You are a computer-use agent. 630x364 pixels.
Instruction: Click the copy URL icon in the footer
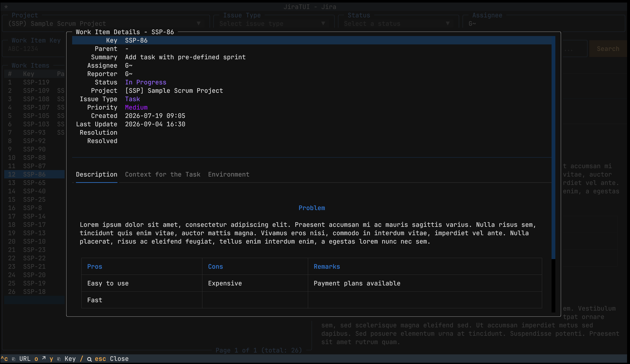point(14,359)
